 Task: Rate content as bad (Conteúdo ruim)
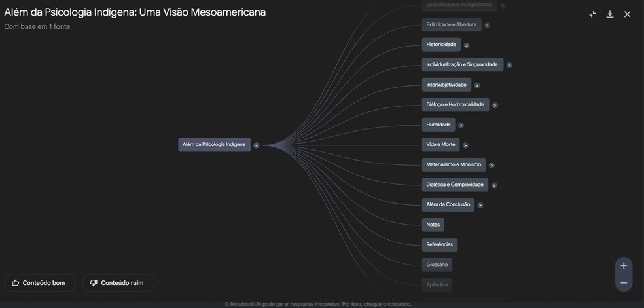[x=118, y=283]
